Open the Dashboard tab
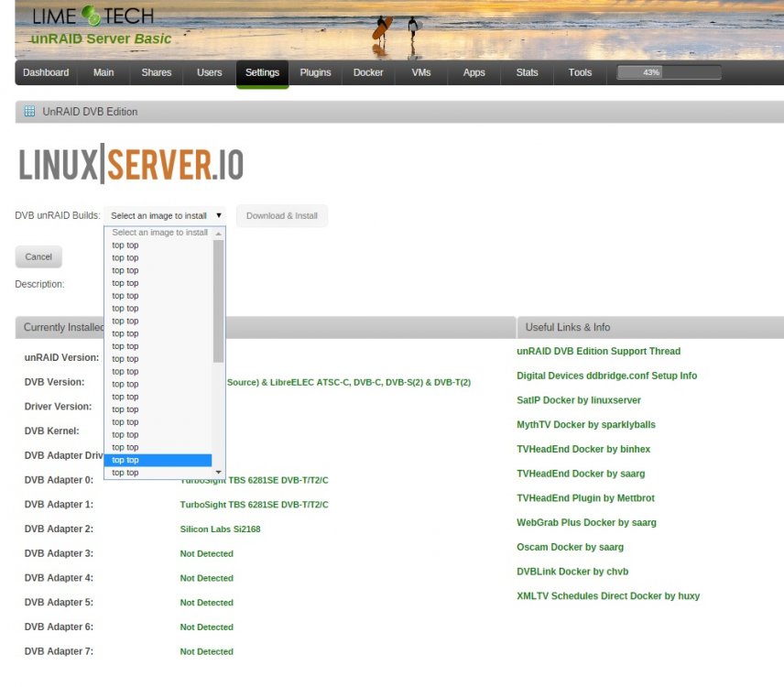 (46, 72)
